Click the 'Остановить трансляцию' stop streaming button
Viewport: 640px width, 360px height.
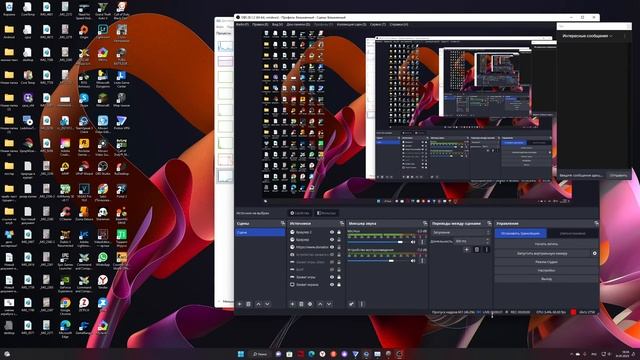[x=521, y=233]
